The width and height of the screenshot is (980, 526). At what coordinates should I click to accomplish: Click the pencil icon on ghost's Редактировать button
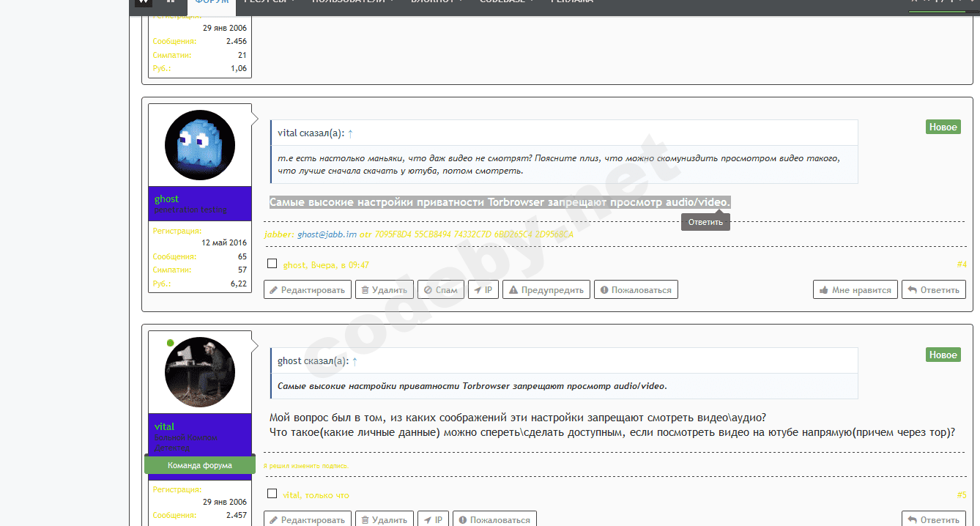[x=273, y=290]
